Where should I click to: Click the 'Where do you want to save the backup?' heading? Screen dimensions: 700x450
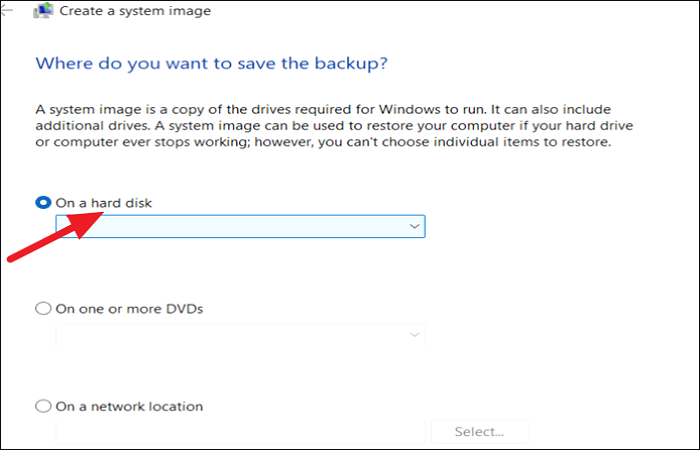pyautogui.click(x=211, y=64)
